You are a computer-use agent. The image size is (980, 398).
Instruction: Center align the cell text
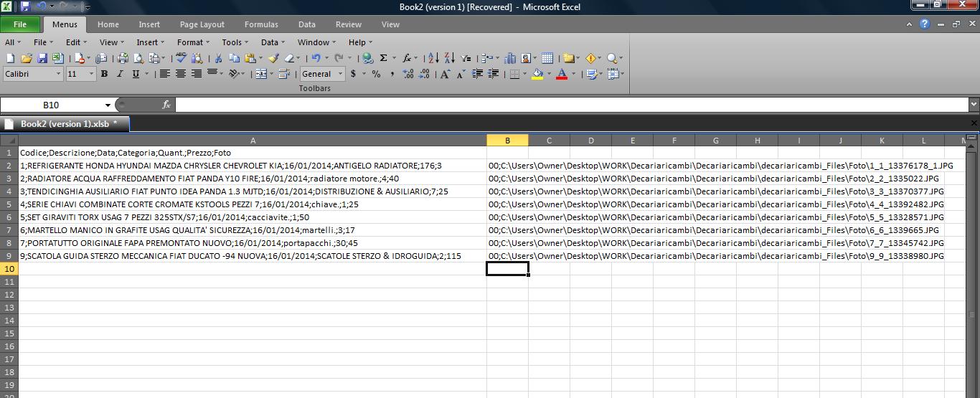181,74
